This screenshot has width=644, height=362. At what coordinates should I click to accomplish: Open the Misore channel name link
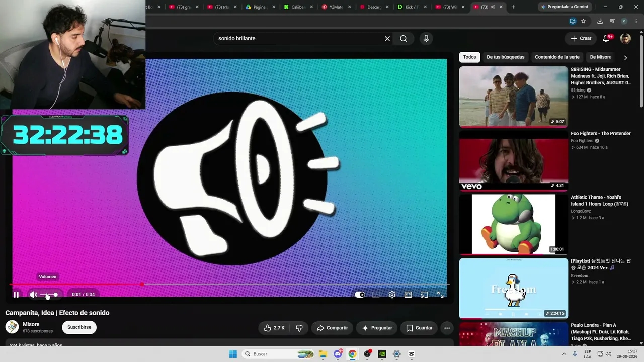[x=31, y=324]
